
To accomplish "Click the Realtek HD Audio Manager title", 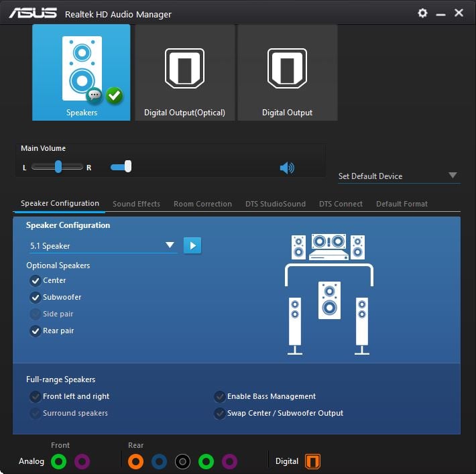I will (118, 14).
